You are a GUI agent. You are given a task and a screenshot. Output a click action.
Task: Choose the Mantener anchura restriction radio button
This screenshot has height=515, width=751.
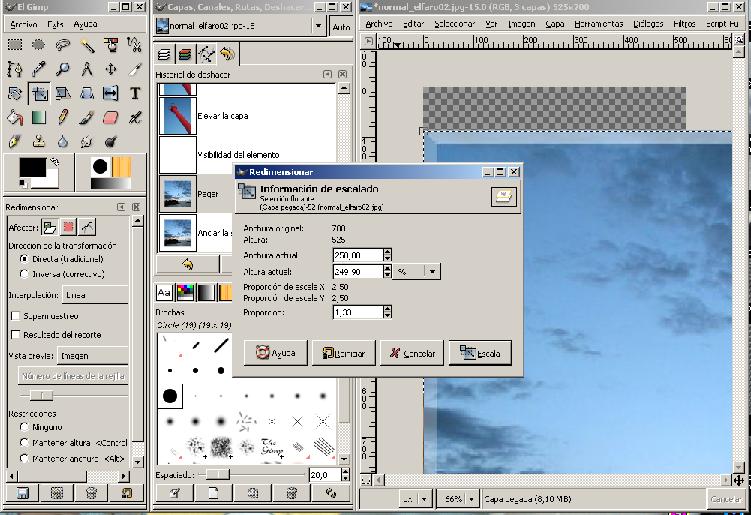(24, 458)
